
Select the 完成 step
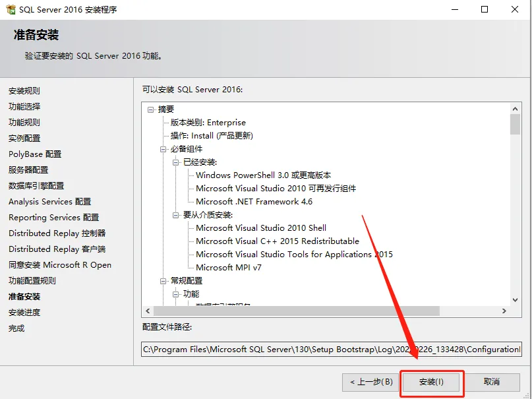coord(16,328)
